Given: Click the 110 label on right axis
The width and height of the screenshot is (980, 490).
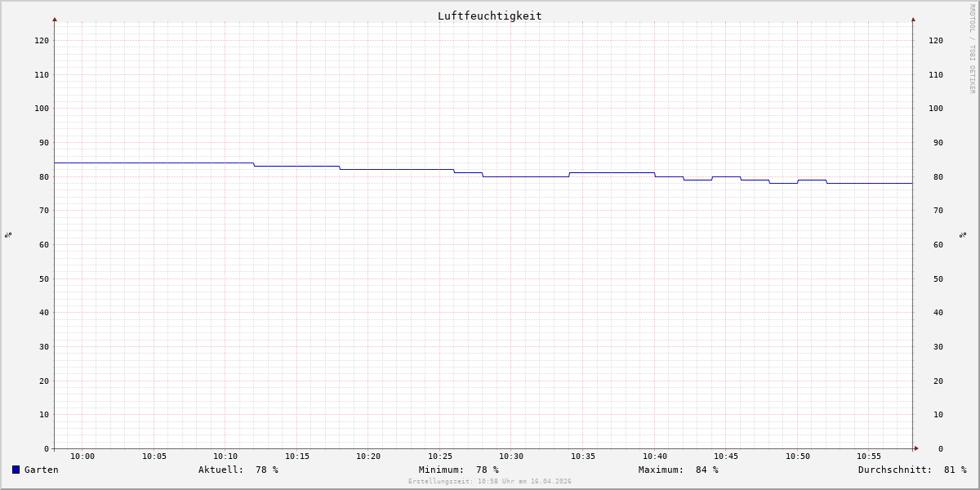Looking at the screenshot, I should [x=936, y=74].
